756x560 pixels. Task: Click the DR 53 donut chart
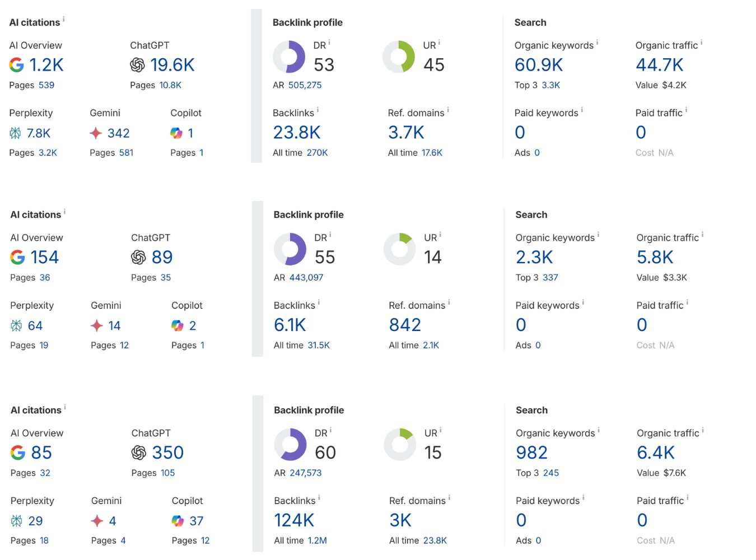click(290, 57)
